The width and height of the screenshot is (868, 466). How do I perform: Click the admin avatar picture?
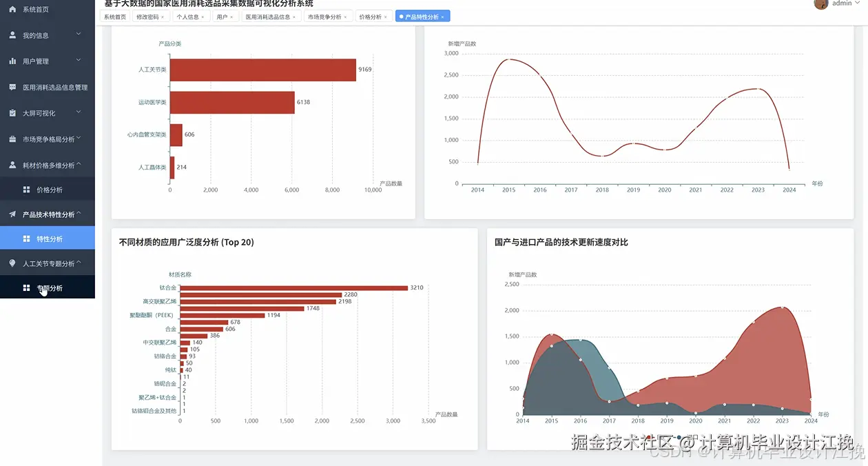tap(820, 3)
